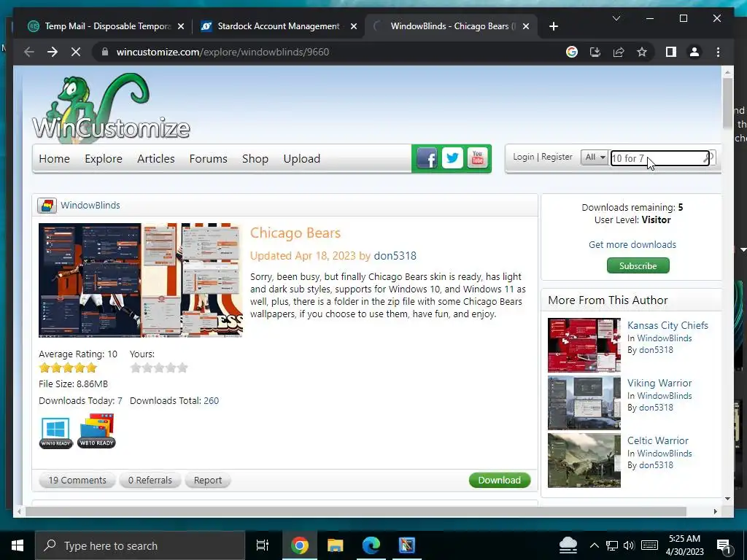This screenshot has width=747, height=560.
Task: Open File Explorer from the taskbar
Action: point(336,545)
